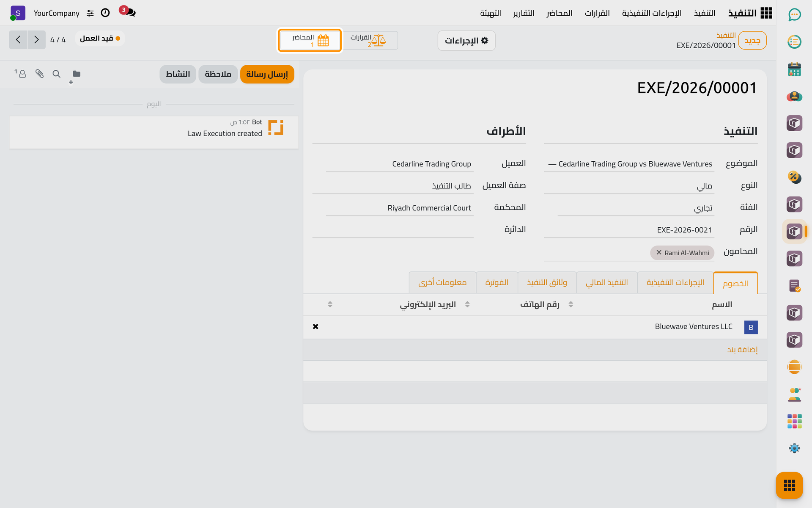The image size is (812, 508).
Task: Open the document with checkmark sidebar icon
Action: pyautogui.click(x=794, y=286)
